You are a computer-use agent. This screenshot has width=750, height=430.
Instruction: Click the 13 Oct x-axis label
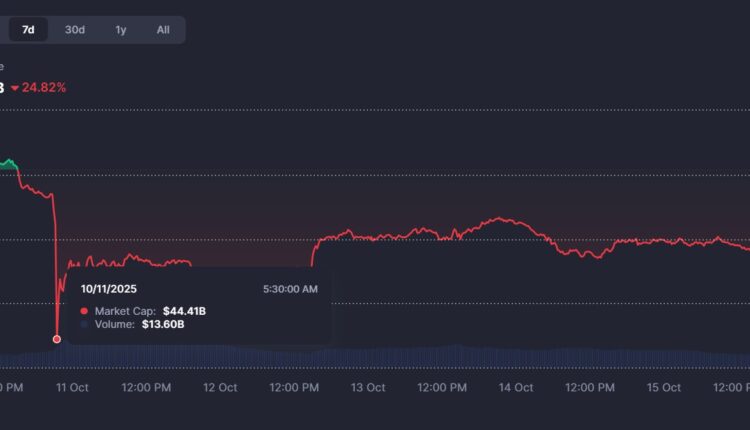(368, 388)
